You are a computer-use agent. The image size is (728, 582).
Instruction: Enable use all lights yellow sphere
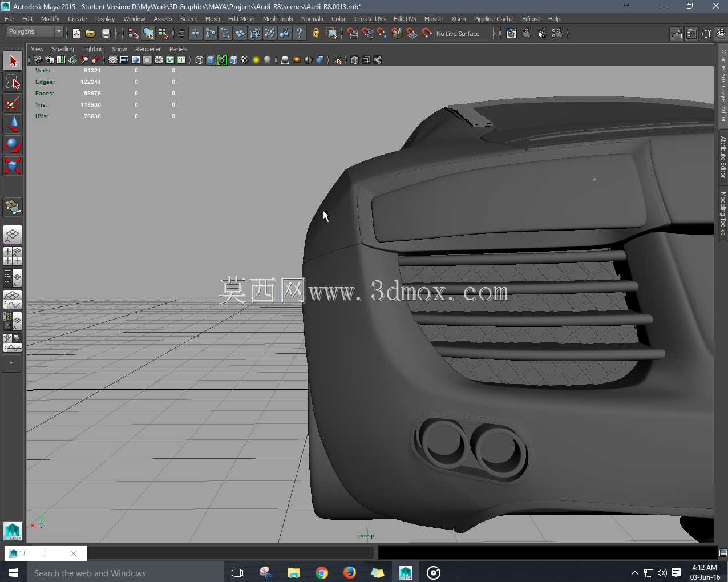tap(256, 60)
